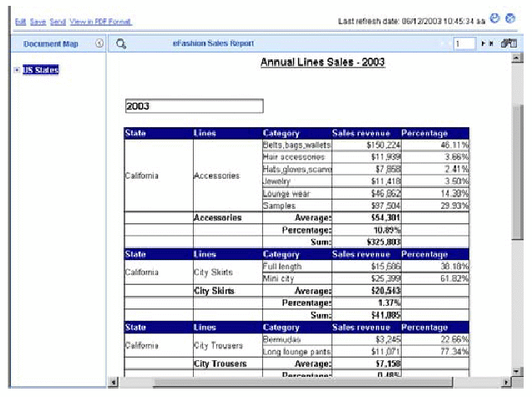Click the Jewelry category cell
Viewport: 532px width, 397px height.
pos(296,181)
